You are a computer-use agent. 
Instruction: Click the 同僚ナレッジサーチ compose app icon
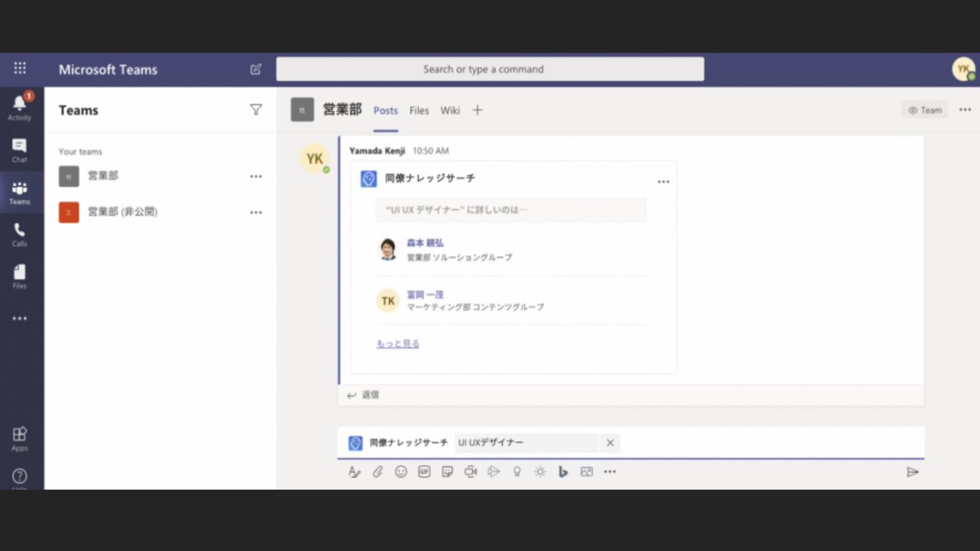[x=355, y=443]
